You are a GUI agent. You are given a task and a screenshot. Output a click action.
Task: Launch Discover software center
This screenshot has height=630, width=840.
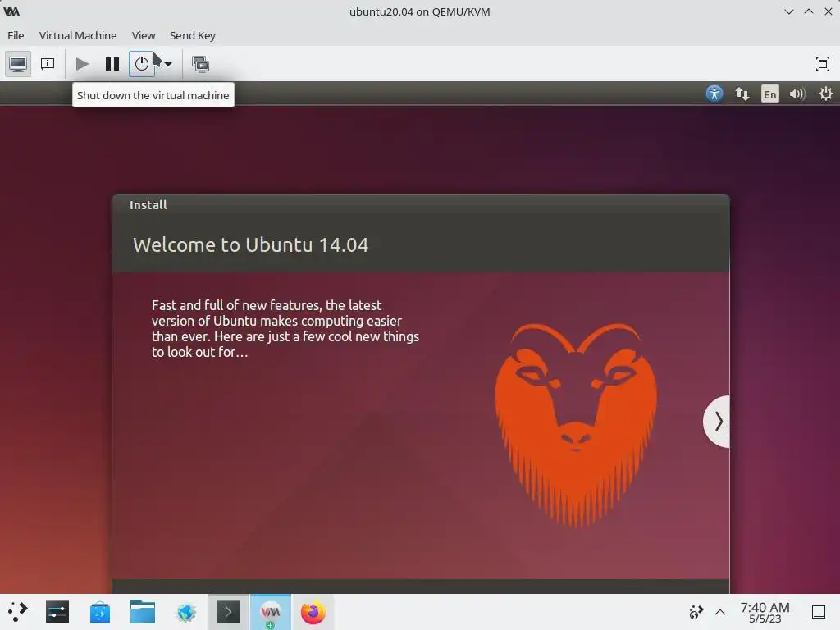coord(99,612)
